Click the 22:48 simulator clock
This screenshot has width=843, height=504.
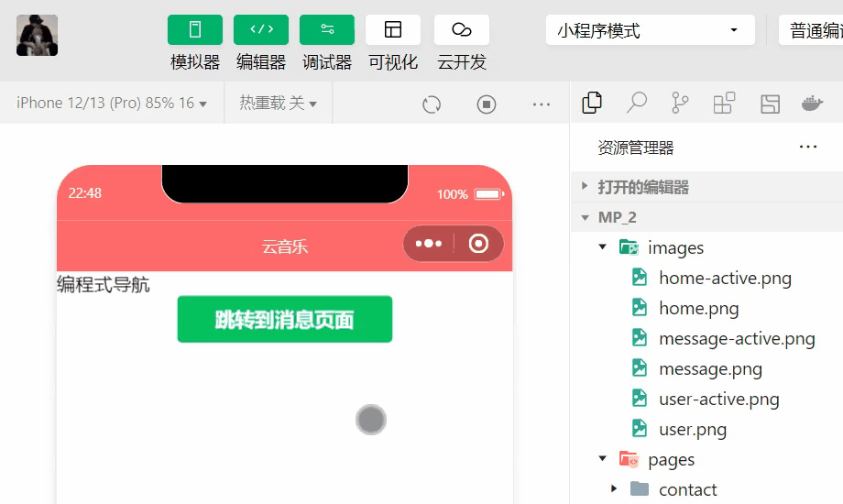point(85,193)
